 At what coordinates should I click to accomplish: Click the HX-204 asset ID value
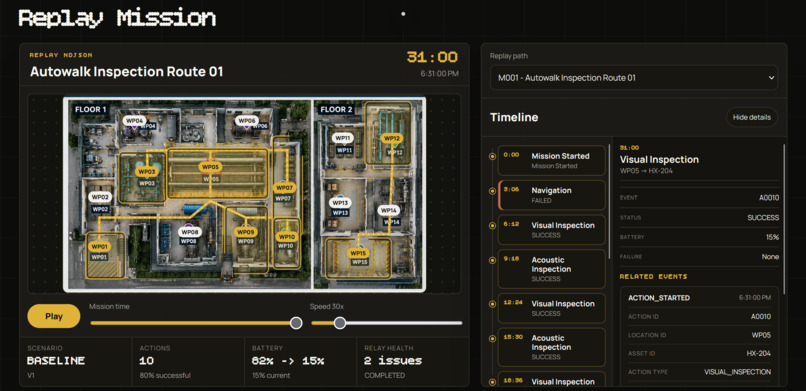tap(759, 353)
